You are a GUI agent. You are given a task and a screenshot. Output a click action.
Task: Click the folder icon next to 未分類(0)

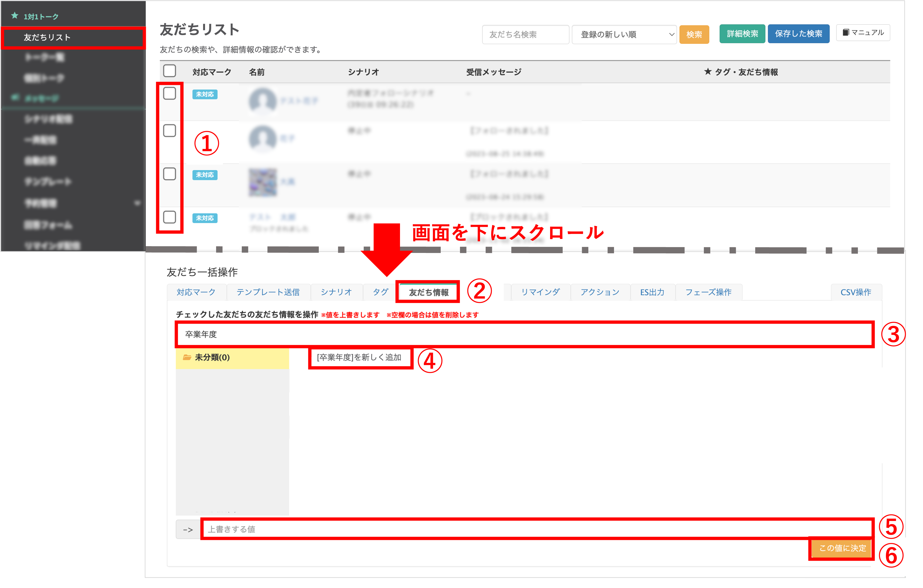click(187, 357)
